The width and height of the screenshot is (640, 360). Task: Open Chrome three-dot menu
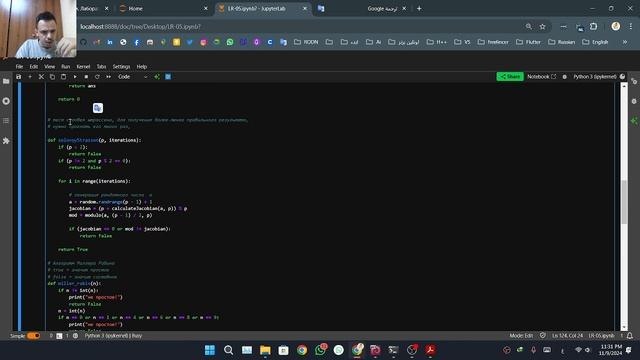tap(631, 27)
